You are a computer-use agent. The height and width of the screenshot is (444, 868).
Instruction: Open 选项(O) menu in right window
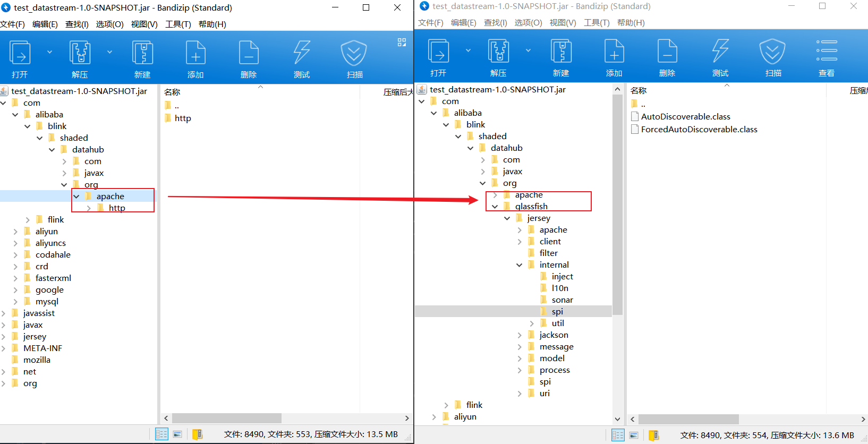528,23
